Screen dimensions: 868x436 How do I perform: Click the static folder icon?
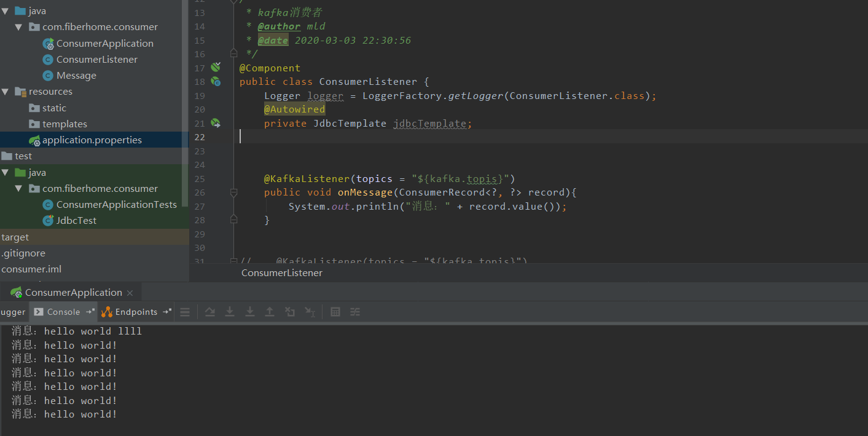[34, 108]
